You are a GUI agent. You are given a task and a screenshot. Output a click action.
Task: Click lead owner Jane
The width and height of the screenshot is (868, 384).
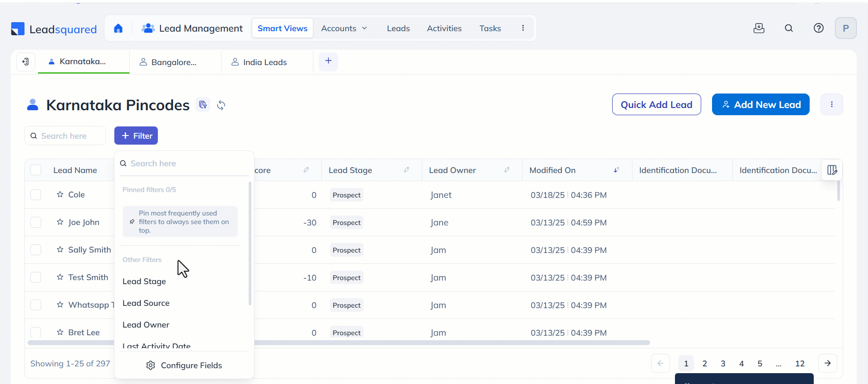[x=439, y=222]
